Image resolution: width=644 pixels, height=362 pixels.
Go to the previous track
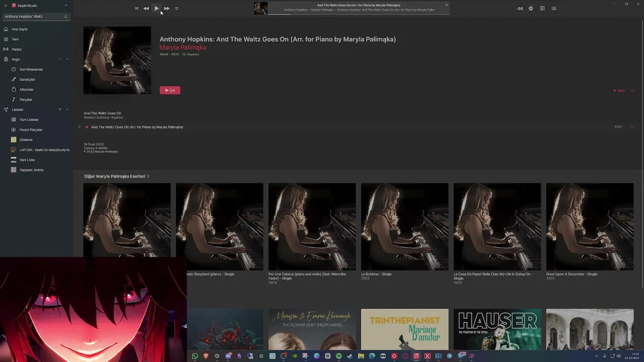146,9
